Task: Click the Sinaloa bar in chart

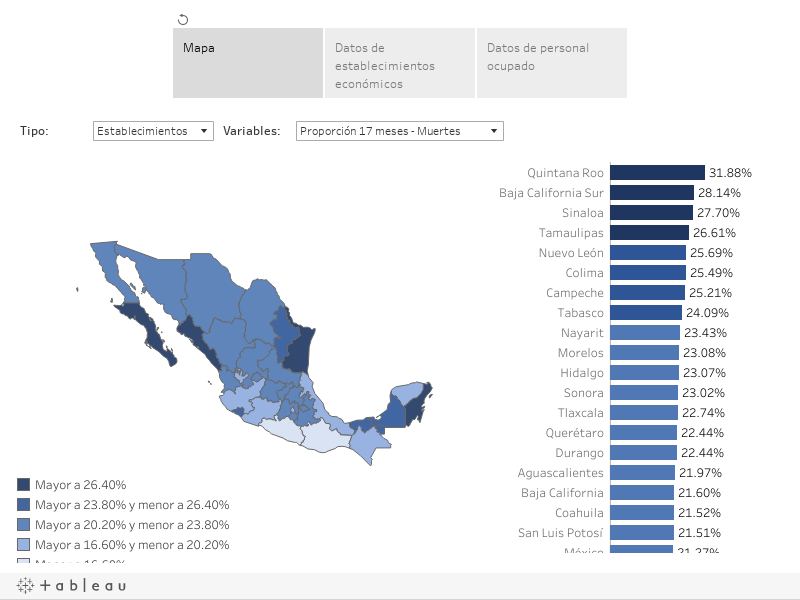Action: 650,213
